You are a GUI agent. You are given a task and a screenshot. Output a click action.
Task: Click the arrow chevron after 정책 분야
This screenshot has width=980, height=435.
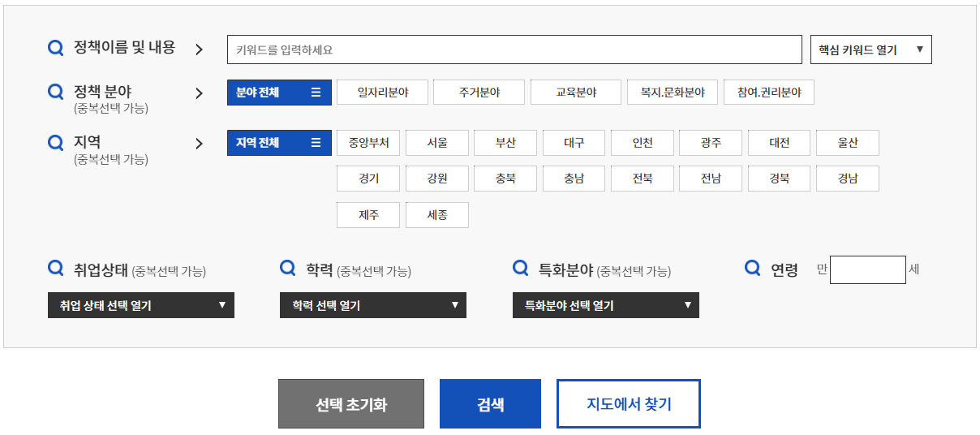[x=199, y=93]
